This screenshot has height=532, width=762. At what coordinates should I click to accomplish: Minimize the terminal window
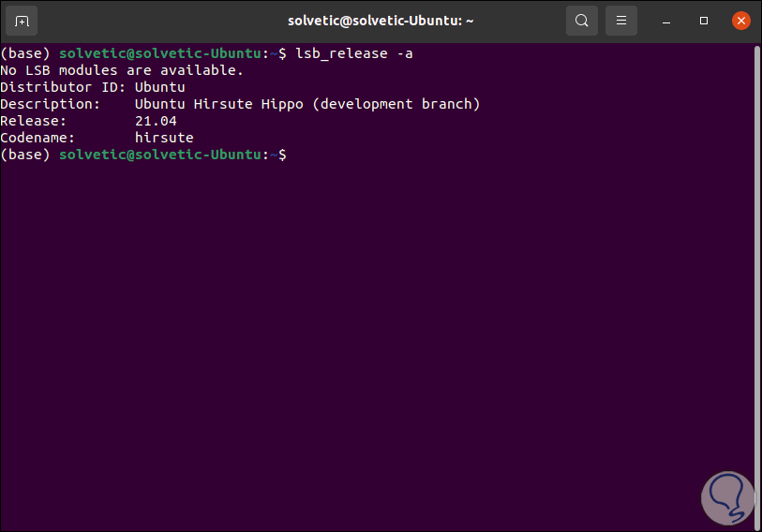666,21
